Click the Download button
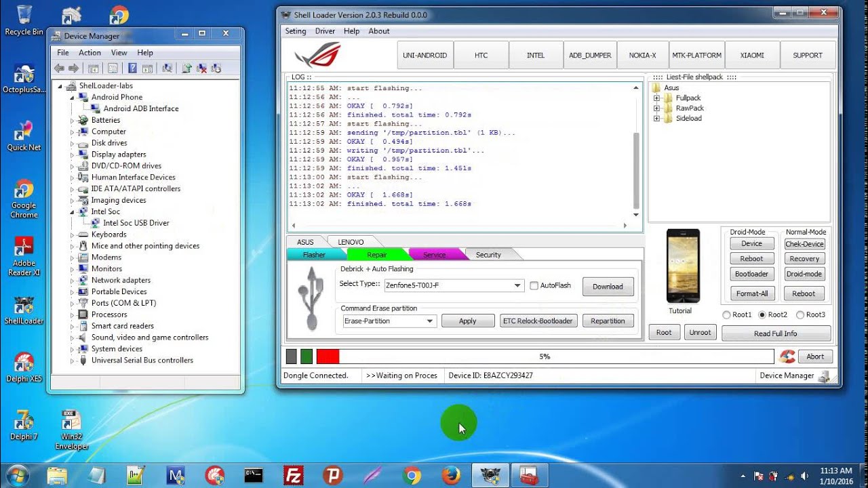The width and height of the screenshot is (868, 488). click(x=608, y=287)
